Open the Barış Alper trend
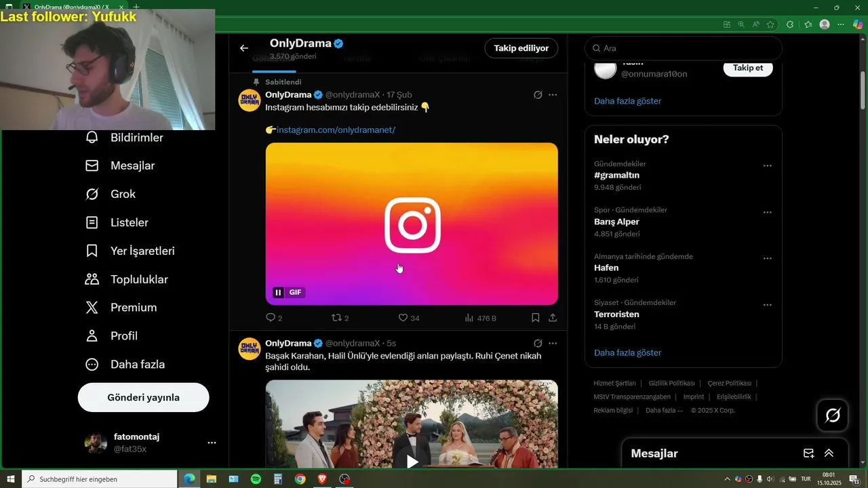Viewport: 868px width, 488px height. (x=616, y=222)
